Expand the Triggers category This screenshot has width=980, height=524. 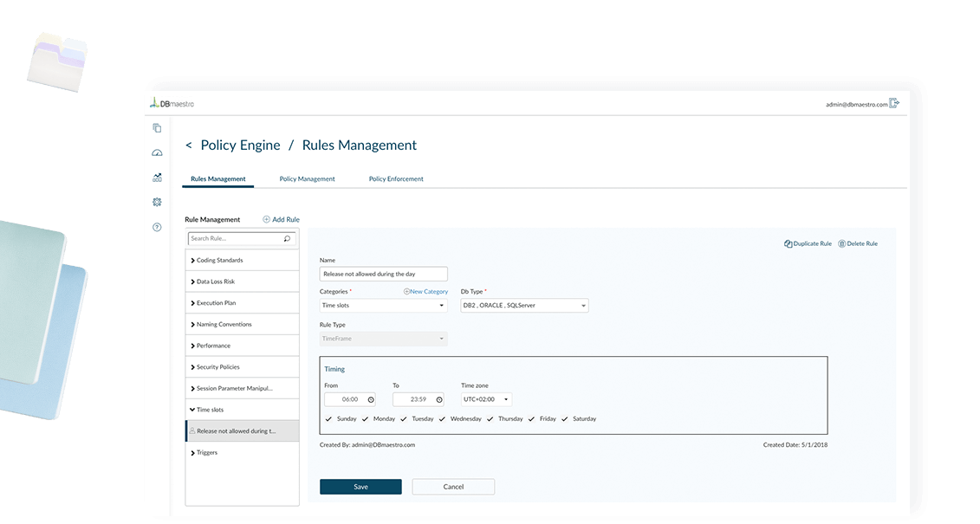click(242, 452)
